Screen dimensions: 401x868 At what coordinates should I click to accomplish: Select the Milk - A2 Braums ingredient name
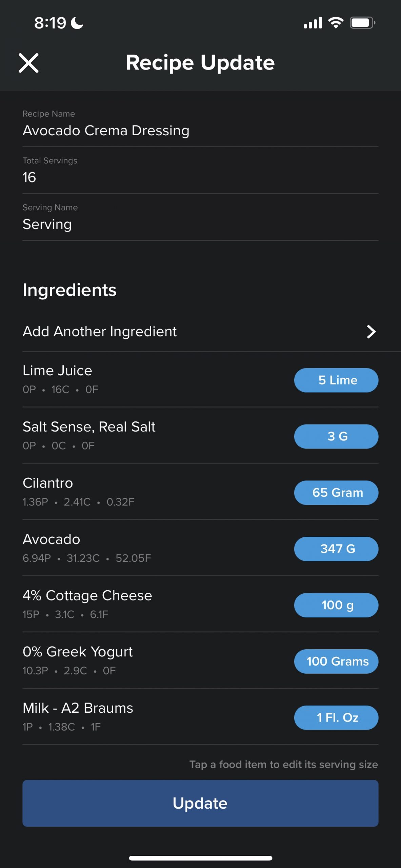pyautogui.click(x=78, y=708)
